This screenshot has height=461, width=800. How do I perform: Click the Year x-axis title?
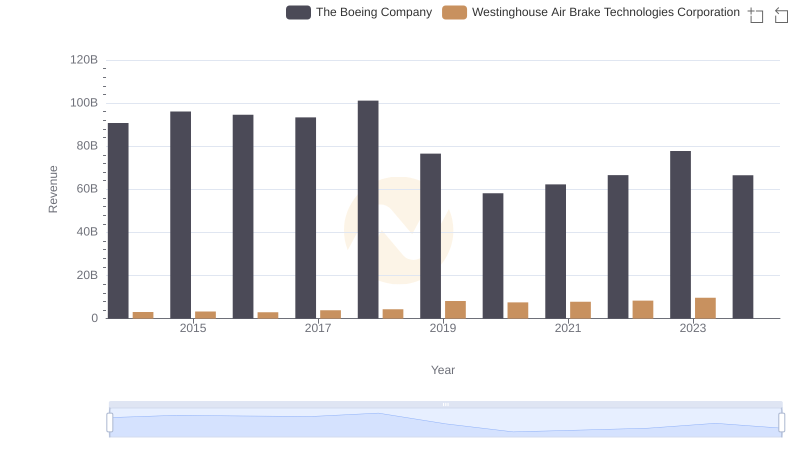[x=443, y=370]
